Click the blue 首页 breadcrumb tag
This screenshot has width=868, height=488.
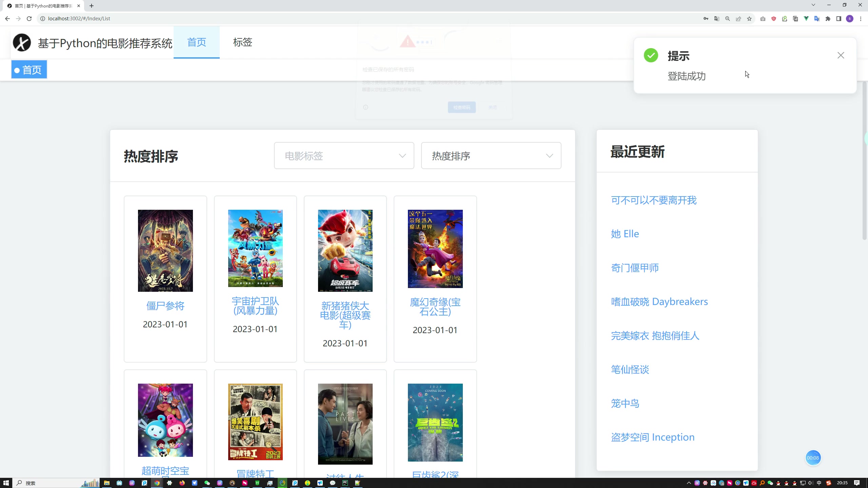[x=29, y=69]
